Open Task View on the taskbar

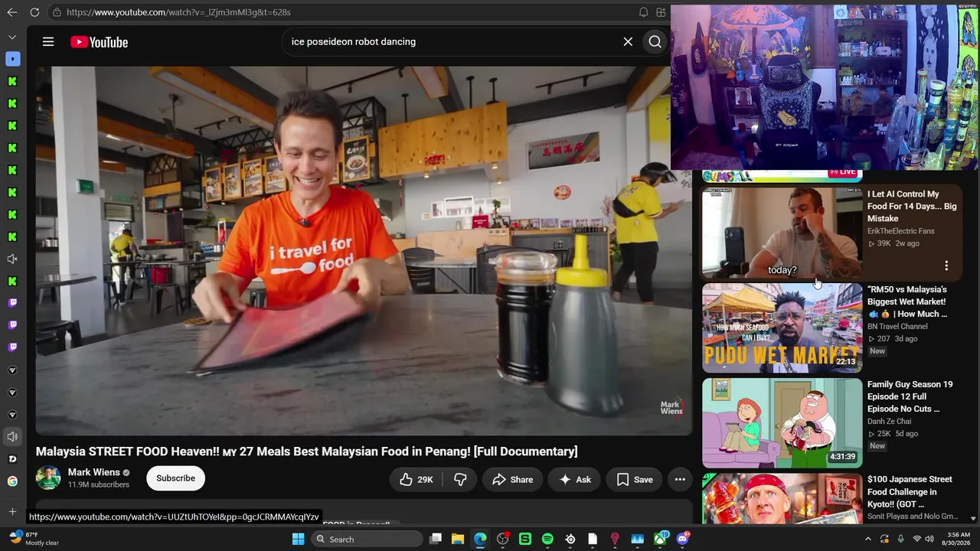point(436,540)
